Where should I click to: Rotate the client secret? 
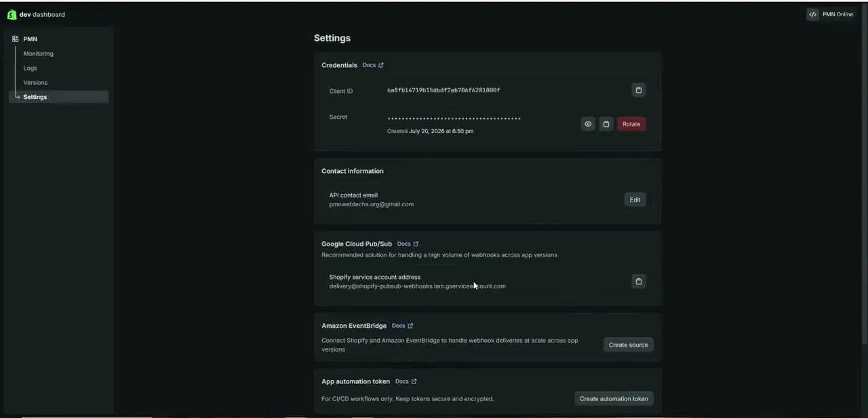point(631,124)
